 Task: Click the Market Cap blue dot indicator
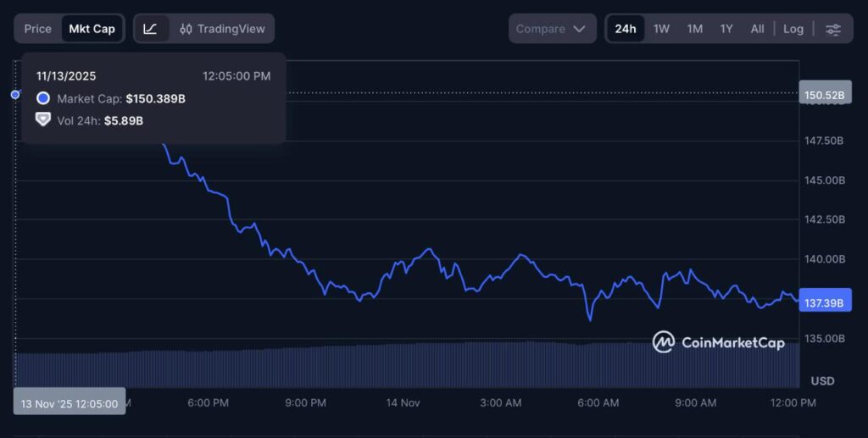(x=43, y=99)
